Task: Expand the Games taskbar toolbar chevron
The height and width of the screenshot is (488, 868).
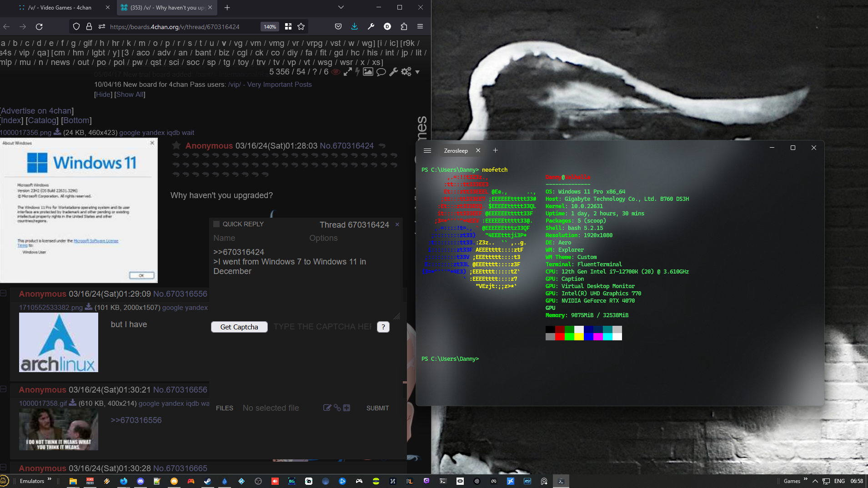Action: pyautogui.click(x=806, y=479)
